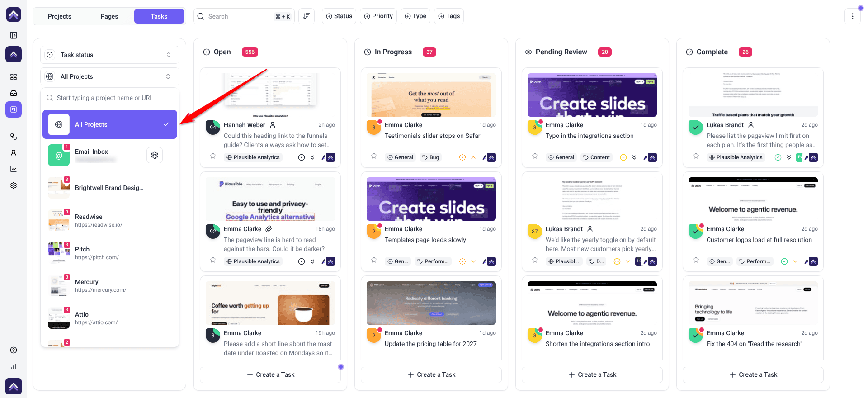Open the bar chart icon near sidebar bottom
The height and width of the screenshot is (398, 868).
click(x=14, y=366)
